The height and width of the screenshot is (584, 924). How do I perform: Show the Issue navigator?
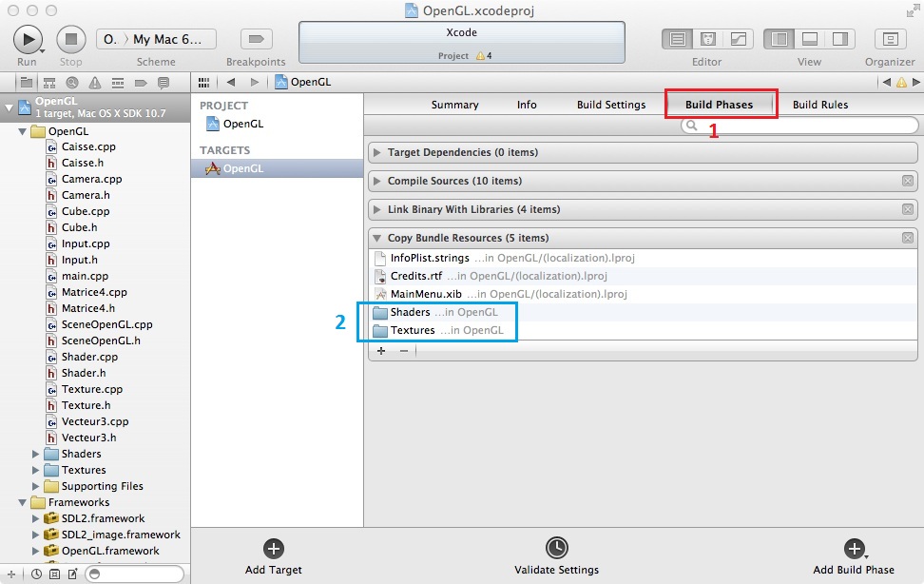[x=95, y=83]
